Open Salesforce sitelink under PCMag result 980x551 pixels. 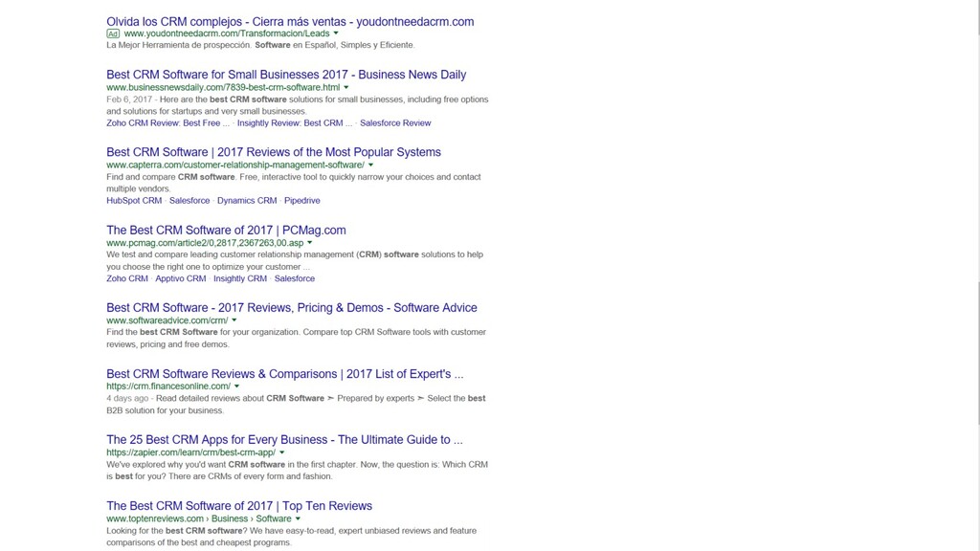(x=295, y=279)
